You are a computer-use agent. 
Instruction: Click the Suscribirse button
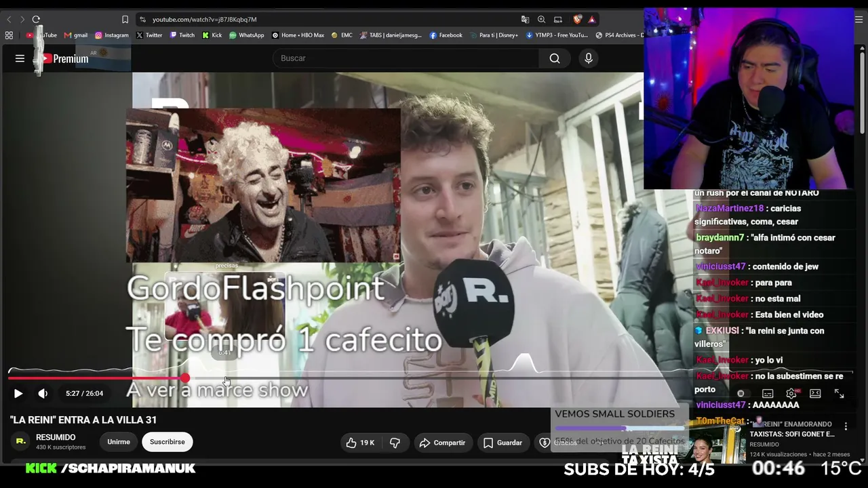click(167, 442)
